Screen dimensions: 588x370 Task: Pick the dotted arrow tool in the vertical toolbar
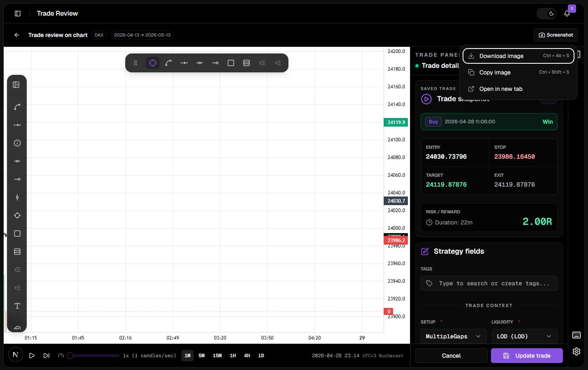pos(17,125)
